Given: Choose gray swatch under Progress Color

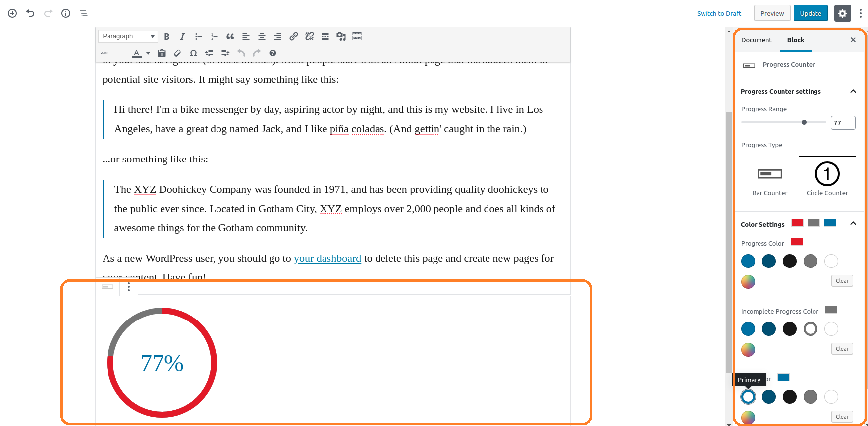Looking at the screenshot, I should (x=811, y=261).
